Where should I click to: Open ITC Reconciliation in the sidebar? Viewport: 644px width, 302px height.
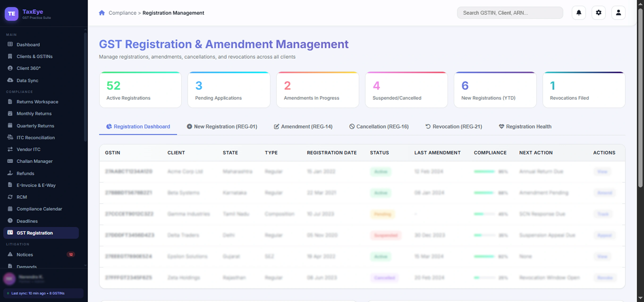(35, 138)
